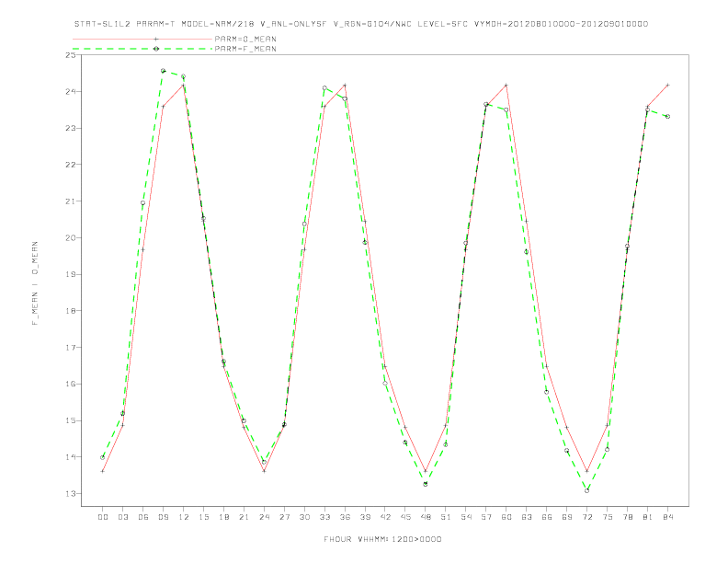Click the chart title starting STAT=SL1L2
Viewport: 728px width, 563px height.
(360, 24)
